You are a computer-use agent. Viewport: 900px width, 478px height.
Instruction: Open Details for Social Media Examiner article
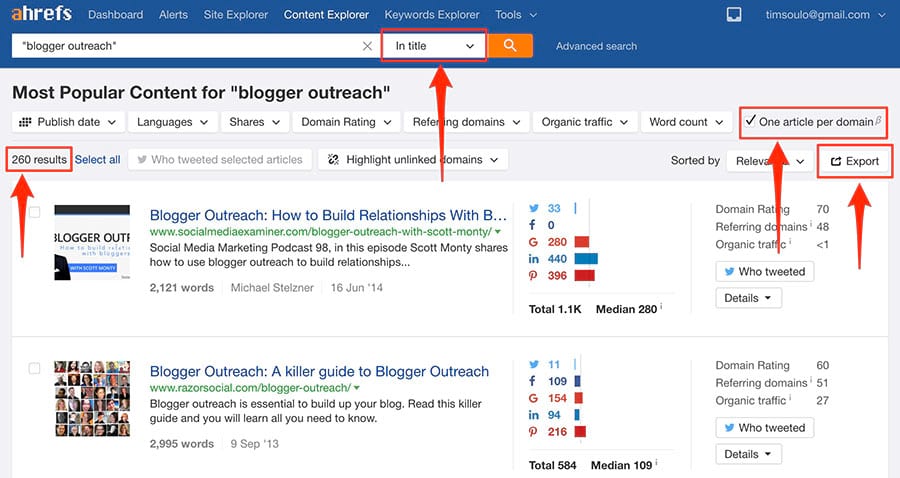pyautogui.click(x=748, y=298)
